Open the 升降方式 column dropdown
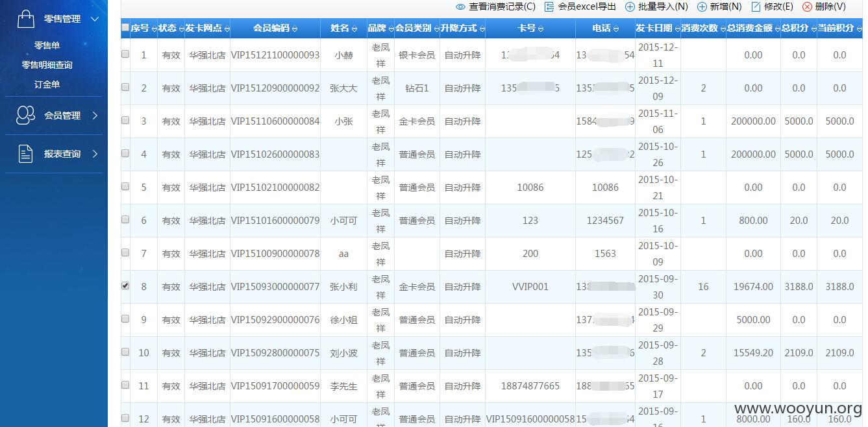868x427 pixels. tap(481, 29)
